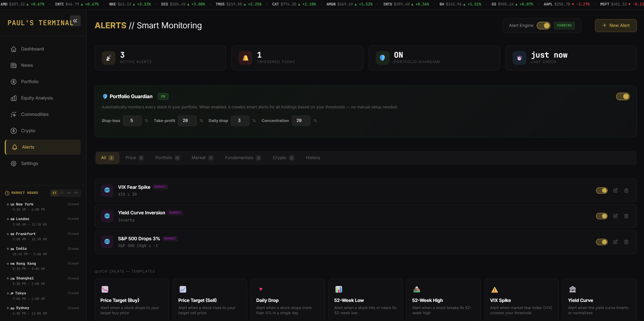Delete the S&P 500 Drops 3% alert
Image resolution: width=644 pixels, height=321 pixels.
tap(627, 242)
